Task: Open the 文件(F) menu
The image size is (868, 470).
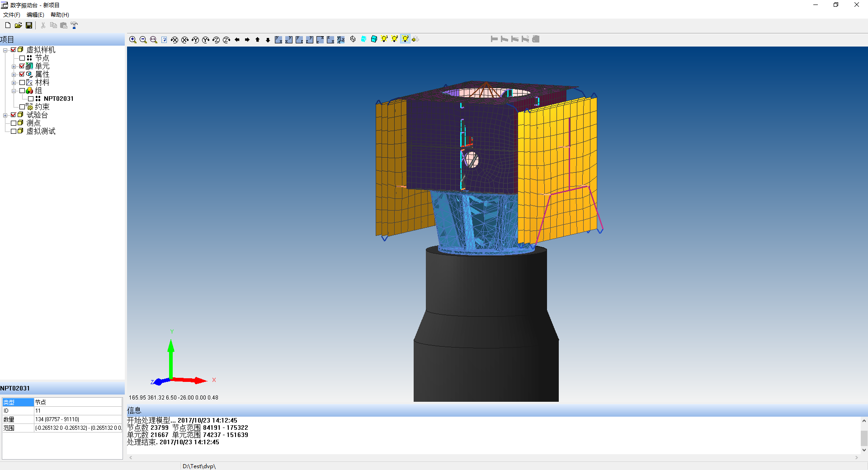Action: pos(12,15)
